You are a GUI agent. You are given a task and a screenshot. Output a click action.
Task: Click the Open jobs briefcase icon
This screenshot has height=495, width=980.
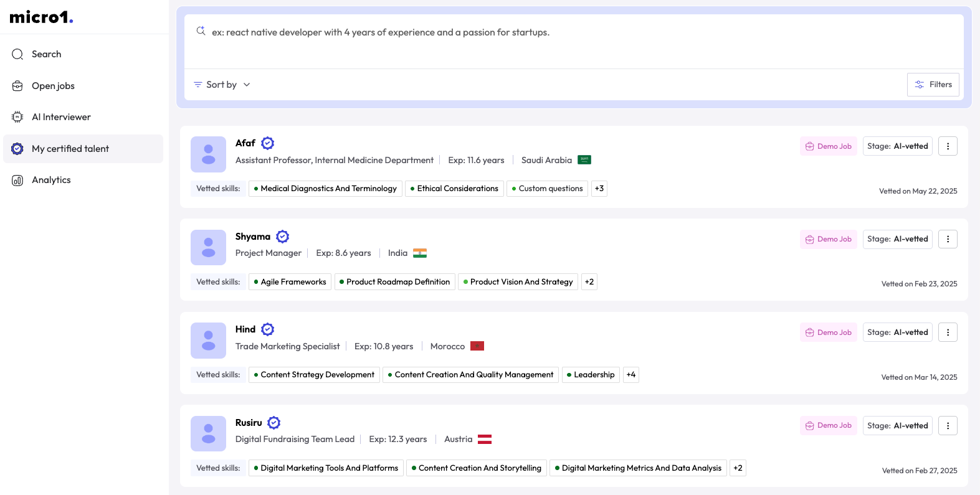pos(17,86)
